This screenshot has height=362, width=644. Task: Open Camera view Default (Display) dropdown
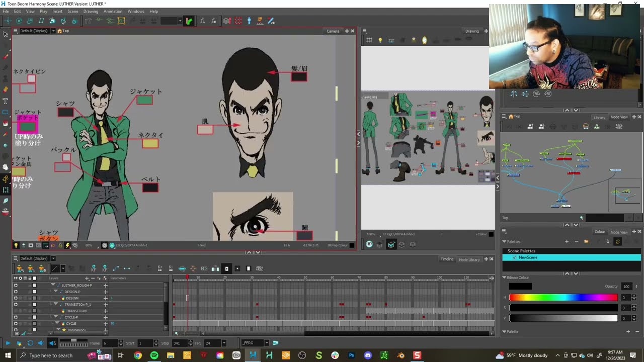click(53, 31)
